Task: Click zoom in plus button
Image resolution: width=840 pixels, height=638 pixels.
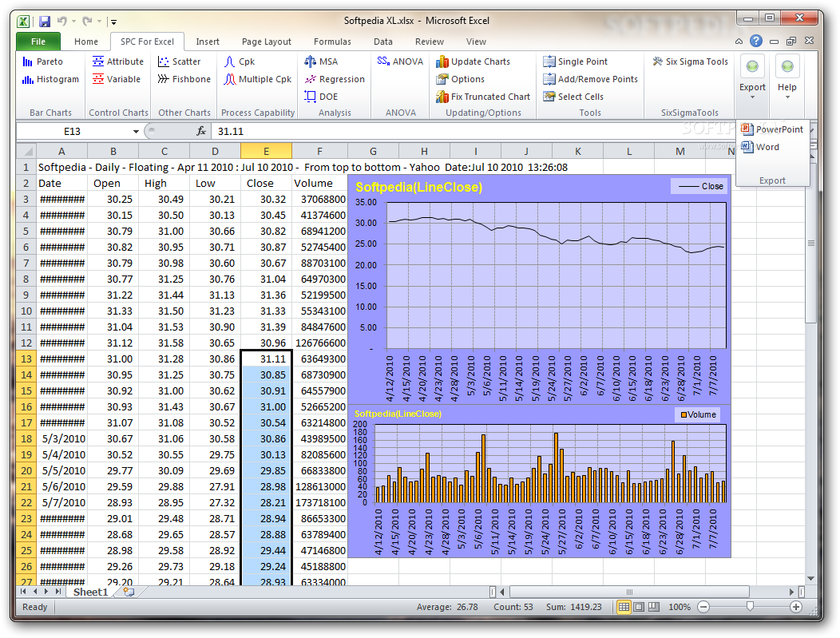Action: tap(796, 607)
